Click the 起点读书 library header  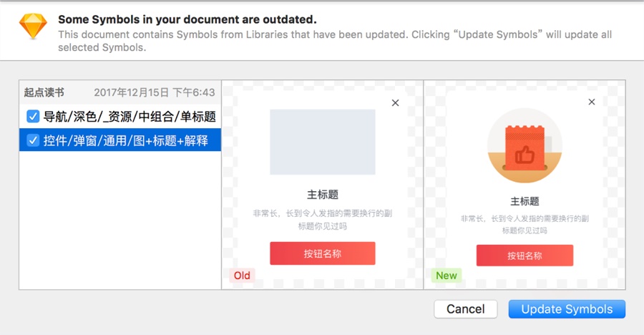44,92
